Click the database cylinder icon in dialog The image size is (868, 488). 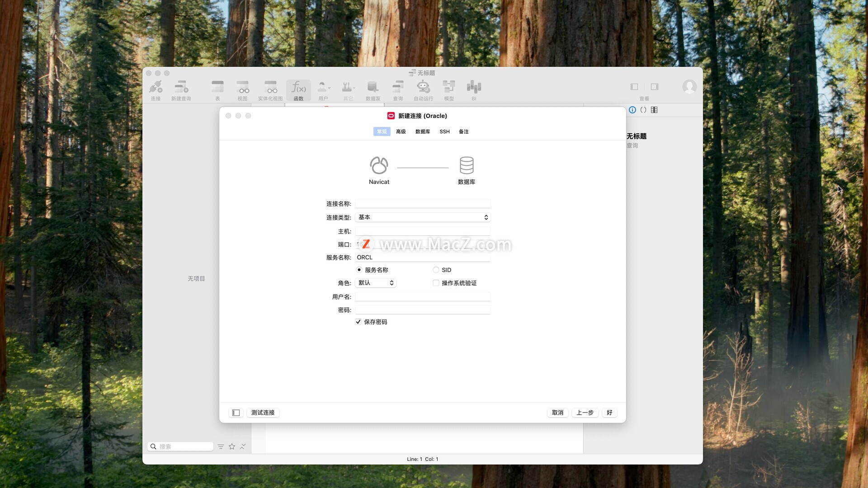click(x=467, y=165)
